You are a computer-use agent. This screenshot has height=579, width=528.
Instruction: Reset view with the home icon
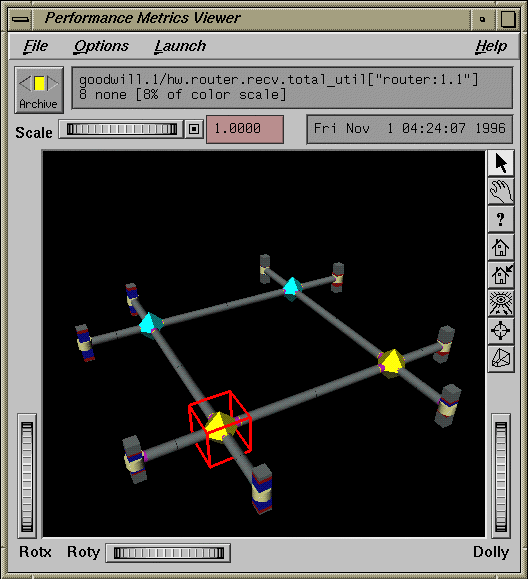tap(500, 247)
